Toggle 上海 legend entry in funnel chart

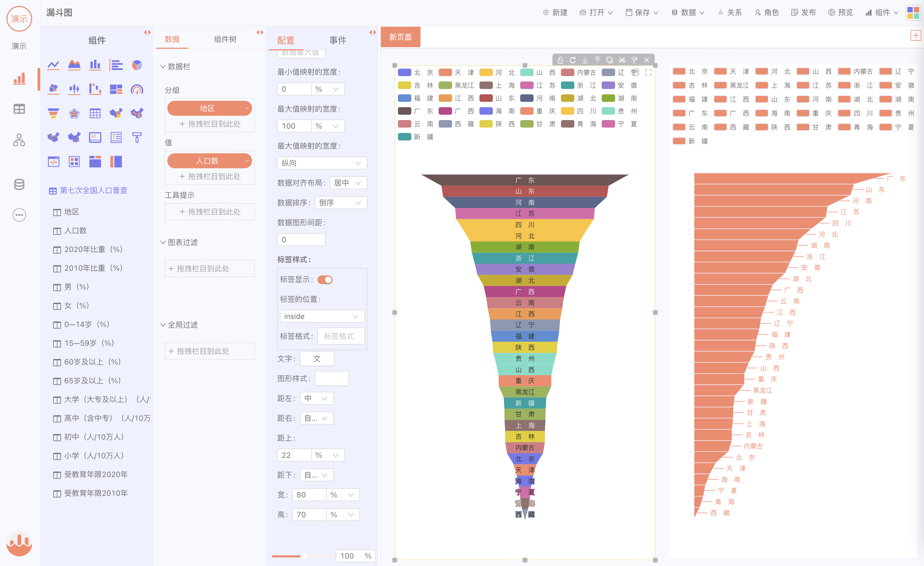(497, 85)
